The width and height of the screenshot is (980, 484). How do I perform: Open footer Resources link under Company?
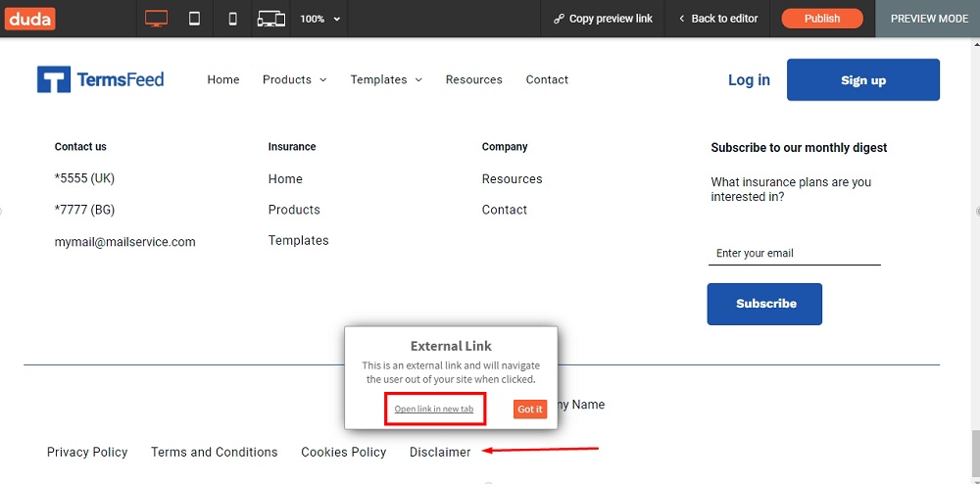pyautogui.click(x=512, y=178)
